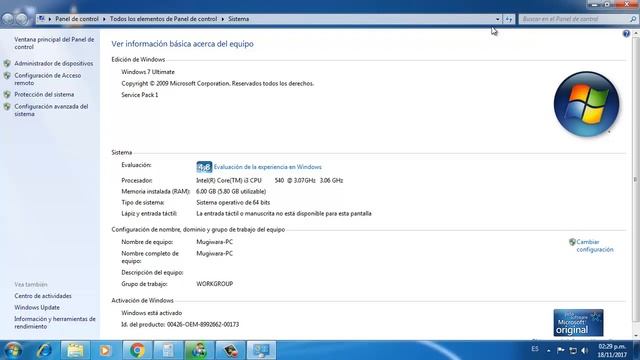640x360 pixels.
Task: Open the Windows Update link
Action: click(37, 307)
